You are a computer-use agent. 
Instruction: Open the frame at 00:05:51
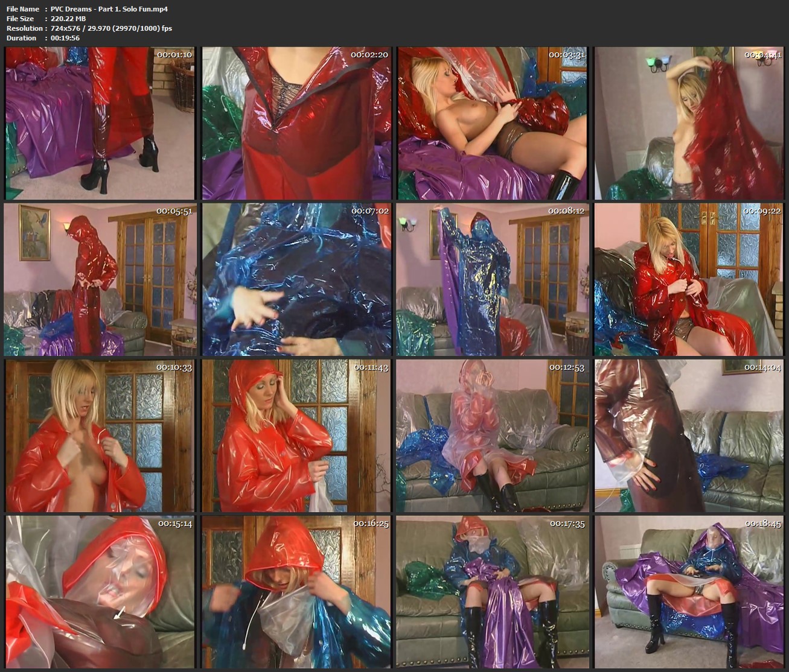click(x=100, y=280)
